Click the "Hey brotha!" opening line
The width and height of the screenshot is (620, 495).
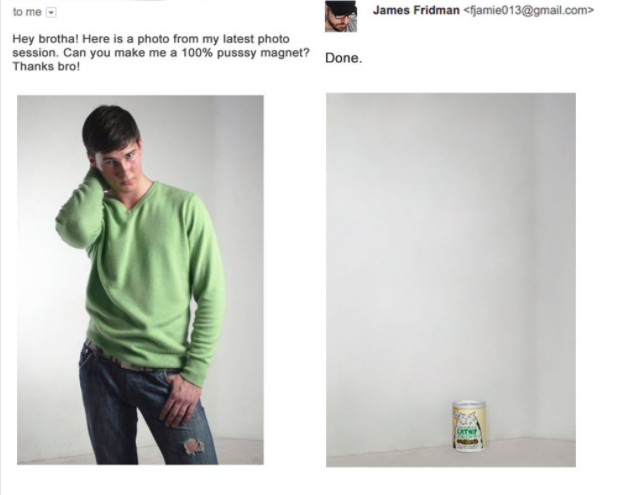(46, 39)
